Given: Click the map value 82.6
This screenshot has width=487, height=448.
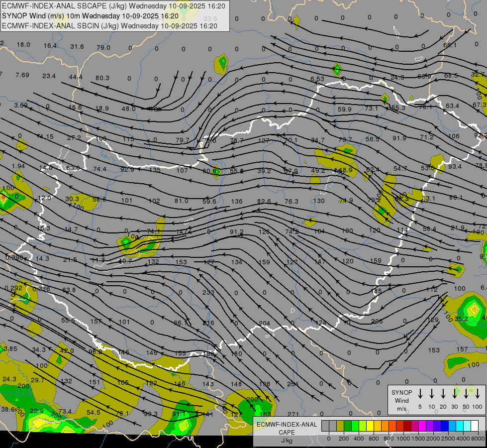Looking at the screenshot, I should point(264,201).
